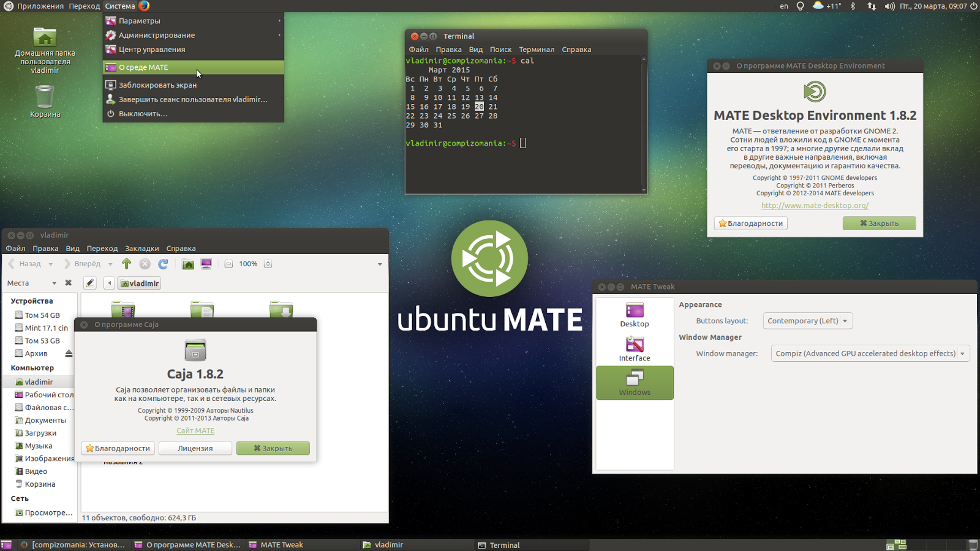Viewport: 980px width, 551px height.
Task: Select the Desktop section in MATE Tweak
Action: [x=635, y=315]
